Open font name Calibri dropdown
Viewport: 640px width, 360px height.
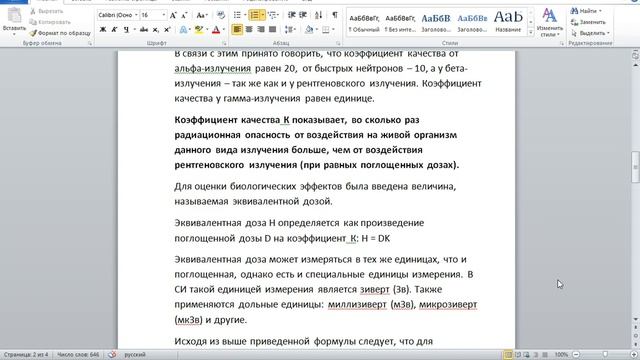tap(136, 15)
